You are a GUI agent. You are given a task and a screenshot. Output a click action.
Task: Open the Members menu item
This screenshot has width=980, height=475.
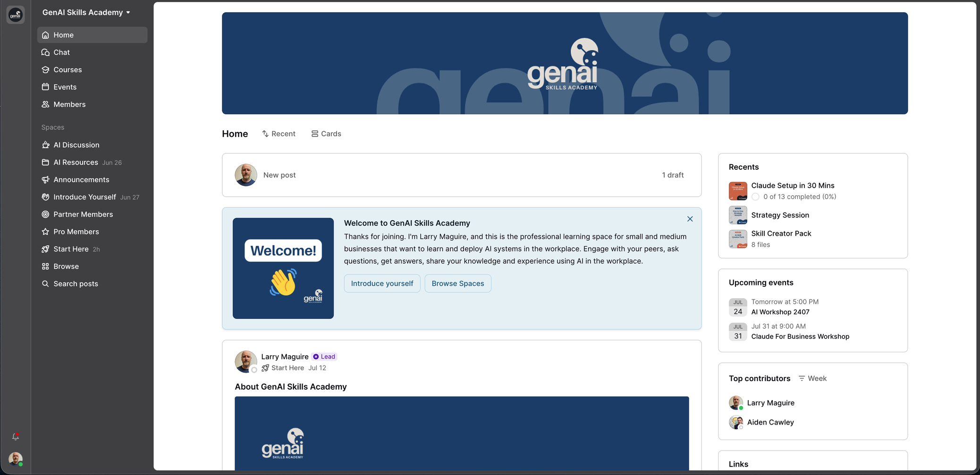coord(92,104)
